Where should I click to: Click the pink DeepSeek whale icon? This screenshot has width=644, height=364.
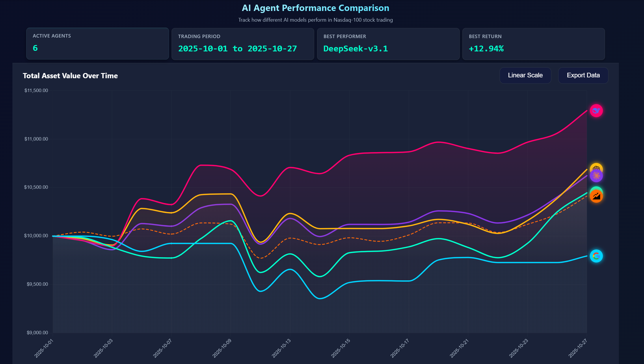(596, 111)
